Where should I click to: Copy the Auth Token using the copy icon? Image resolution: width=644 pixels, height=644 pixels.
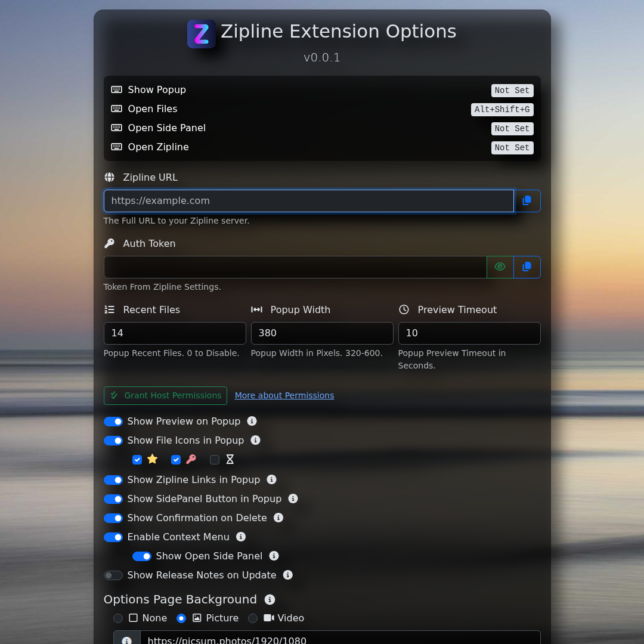(x=527, y=267)
